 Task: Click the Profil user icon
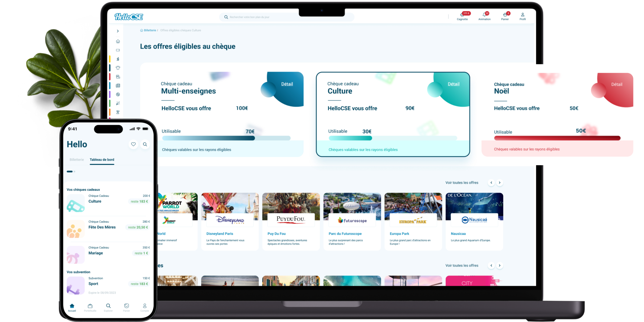[x=523, y=15]
